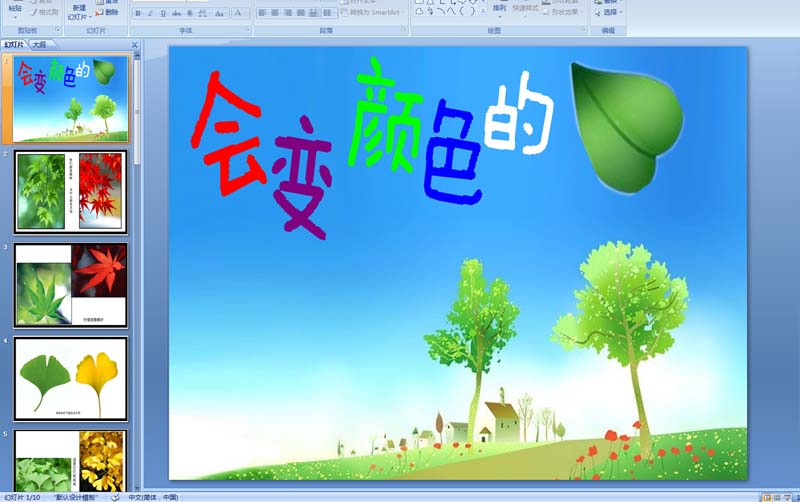Switch to Normal view in status bar
The width and height of the screenshot is (800, 502).
(x=766, y=497)
